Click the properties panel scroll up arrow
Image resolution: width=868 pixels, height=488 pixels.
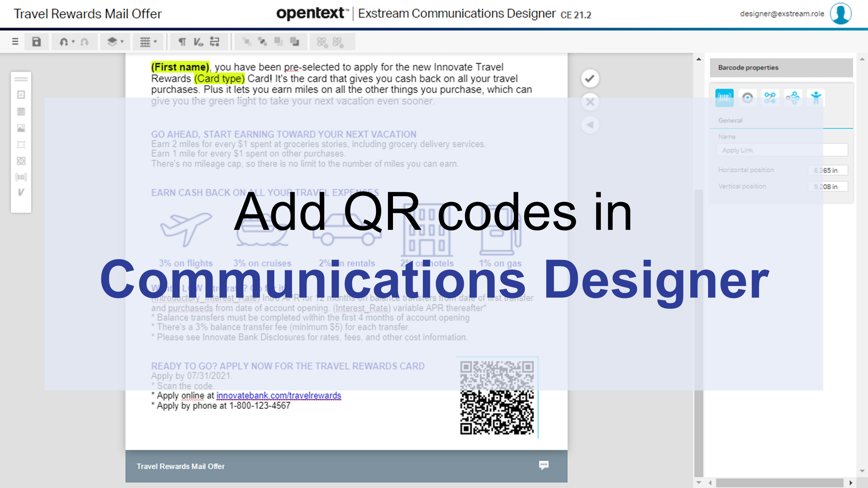[x=862, y=59]
